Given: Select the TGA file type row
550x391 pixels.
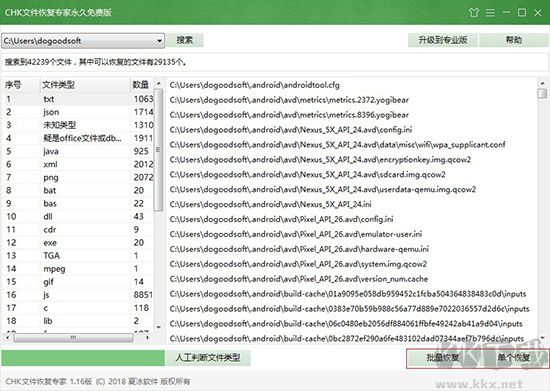Looking at the screenshot, I should (x=78, y=256).
